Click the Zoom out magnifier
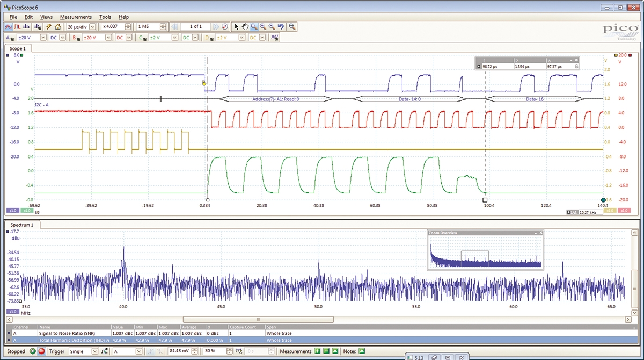The width and height of the screenshot is (644, 360). (272, 26)
